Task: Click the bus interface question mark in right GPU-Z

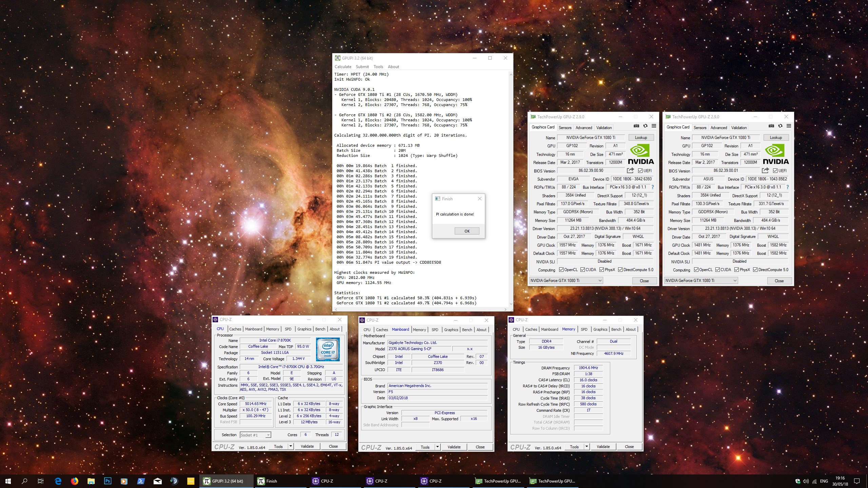Action: (x=787, y=187)
